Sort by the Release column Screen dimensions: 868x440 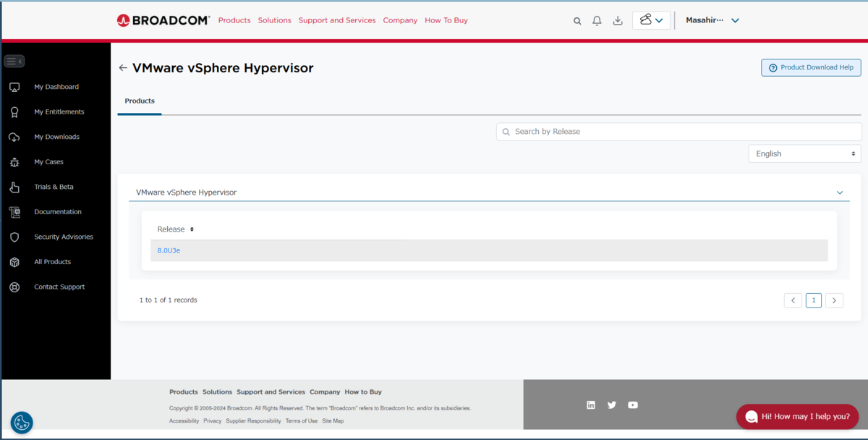[176, 229]
